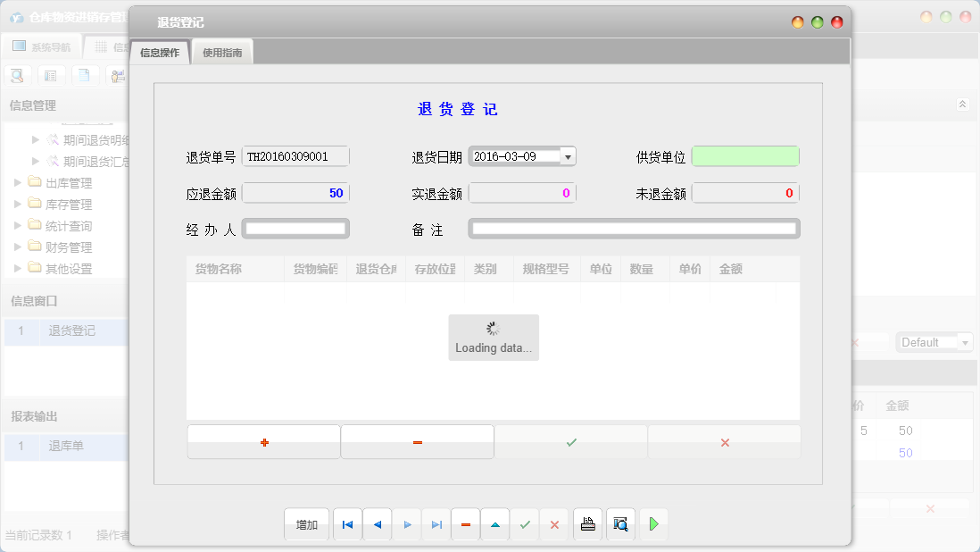
Task: Click the last record navigation icon
Action: pos(436,524)
